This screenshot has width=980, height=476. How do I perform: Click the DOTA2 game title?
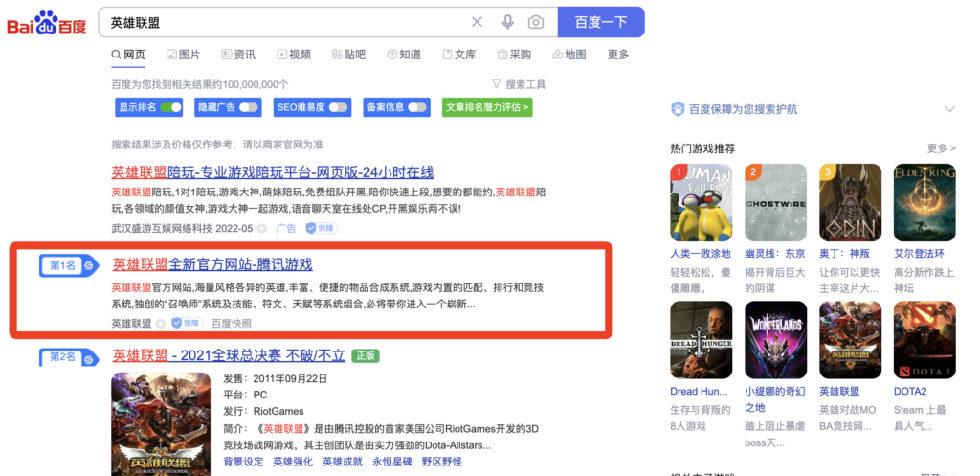pos(910,392)
